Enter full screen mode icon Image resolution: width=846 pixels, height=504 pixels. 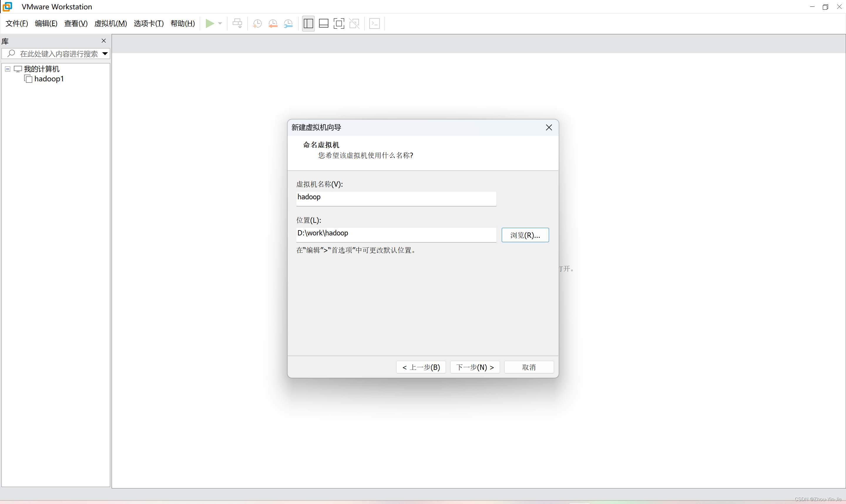339,23
